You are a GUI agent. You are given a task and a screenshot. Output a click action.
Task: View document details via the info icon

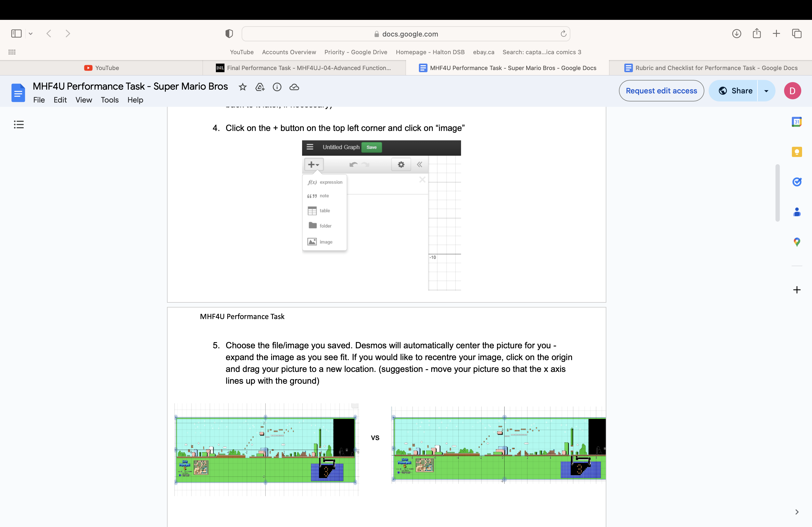[277, 87]
